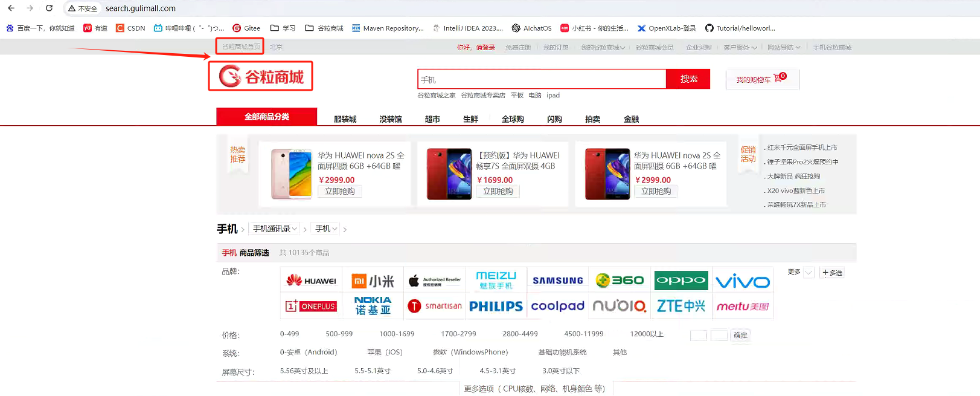
Task: Open the 全部商品分类 menu
Action: click(267, 117)
